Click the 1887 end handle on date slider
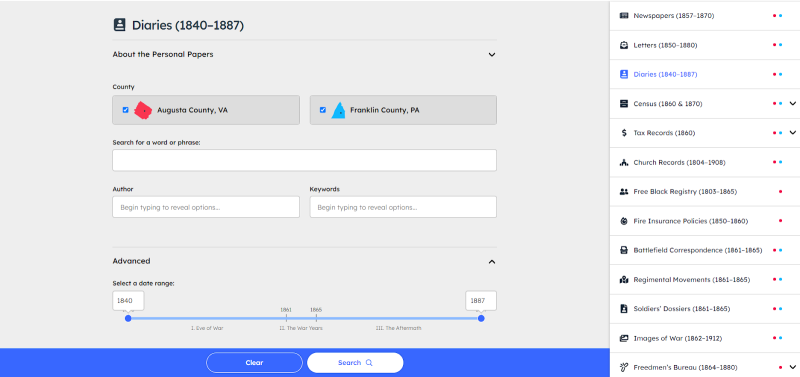This screenshot has height=377, width=800. (x=481, y=318)
